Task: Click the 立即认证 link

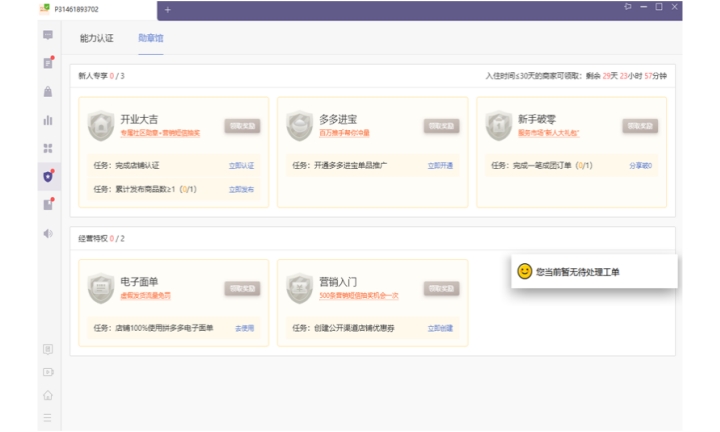Action: pyautogui.click(x=242, y=166)
